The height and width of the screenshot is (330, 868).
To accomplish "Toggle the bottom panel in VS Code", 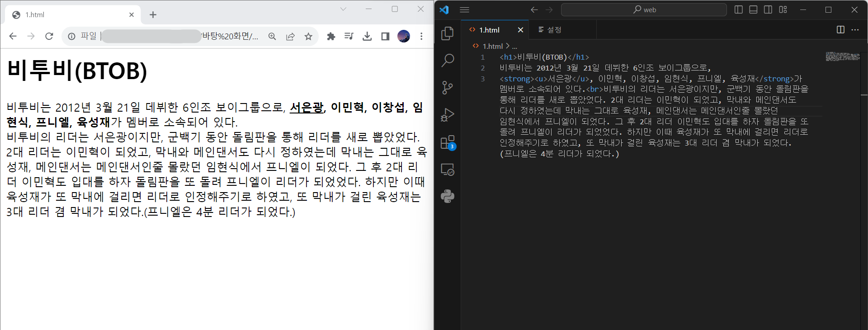I will pyautogui.click(x=753, y=9).
